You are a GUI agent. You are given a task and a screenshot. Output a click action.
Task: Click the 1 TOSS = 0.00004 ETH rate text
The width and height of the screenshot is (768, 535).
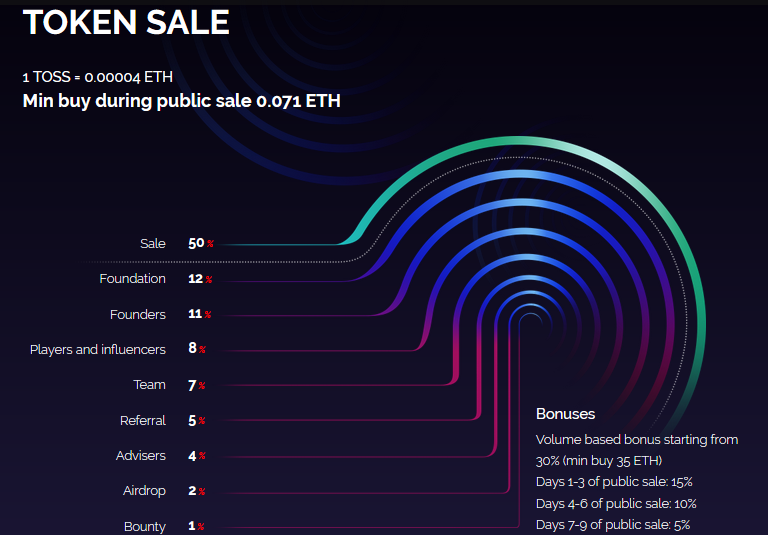pyautogui.click(x=92, y=76)
